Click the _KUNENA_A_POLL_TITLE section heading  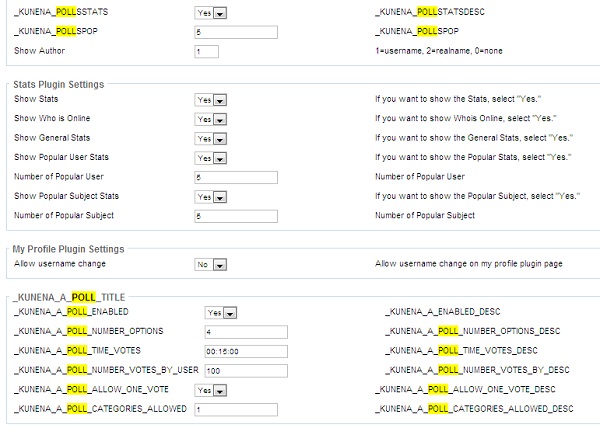(68, 297)
